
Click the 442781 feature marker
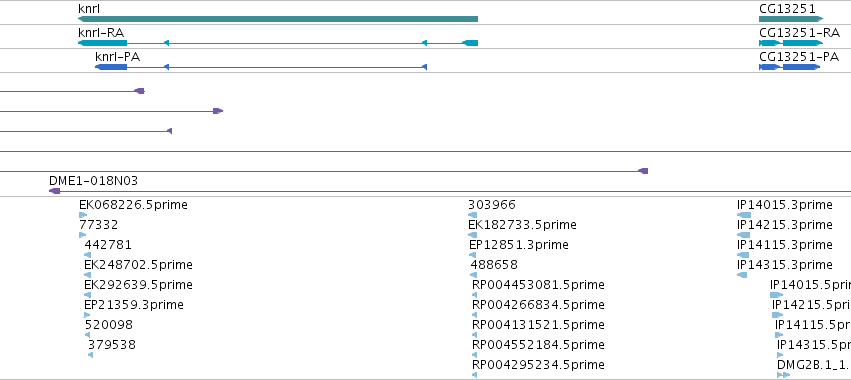click(87, 255)
